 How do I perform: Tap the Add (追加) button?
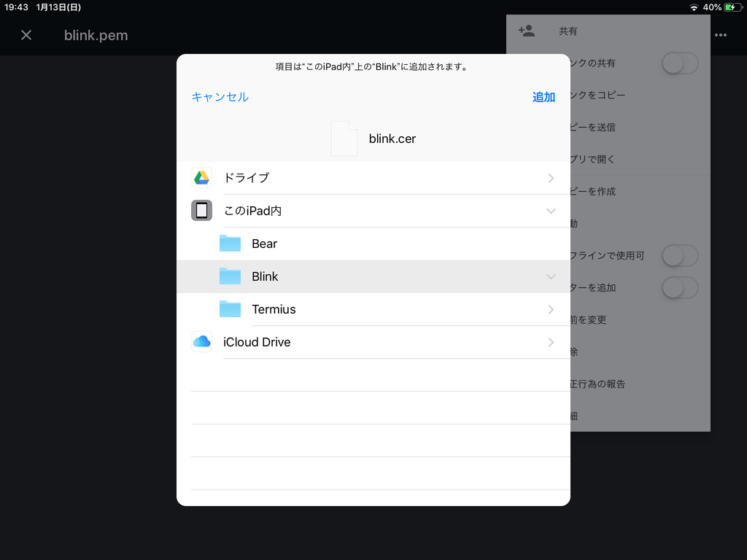click(x=543, y=97)
